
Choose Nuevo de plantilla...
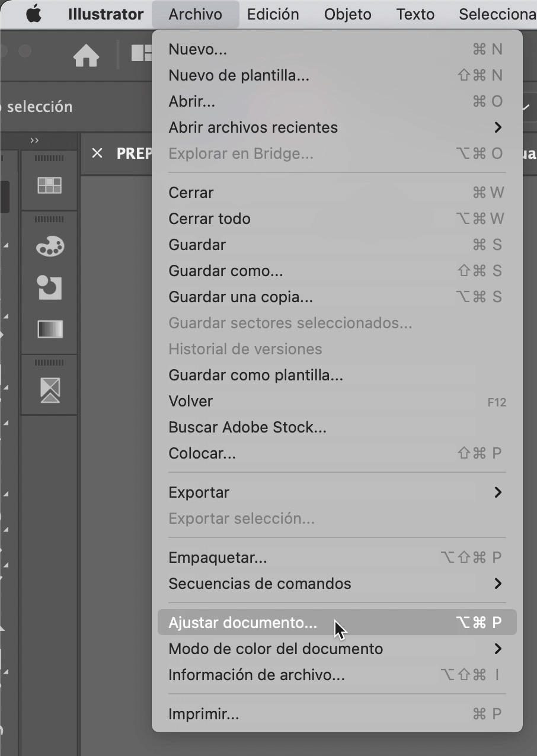(x=337, y=75)
